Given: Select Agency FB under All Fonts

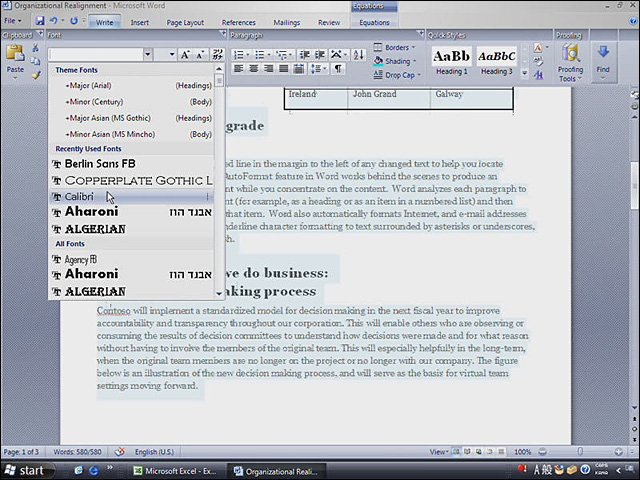Looking at the screenshot, I should [x=131, y=260].
